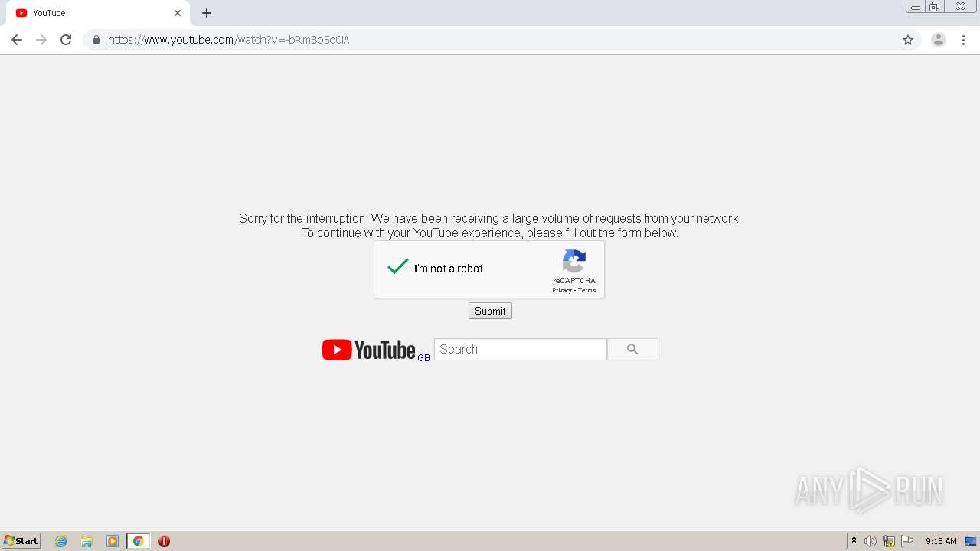Open Action Center flag icon

point(907,541)
